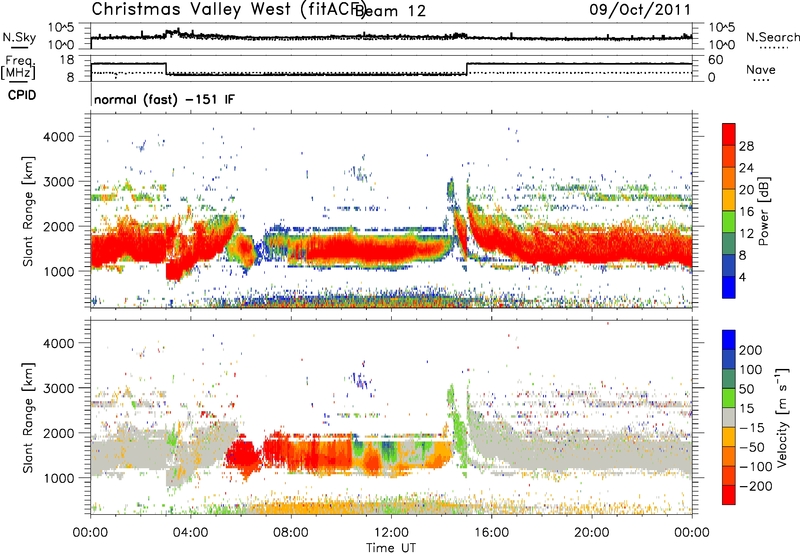
Task: Click the 'Nave' legend label
Action: click(760, 69)
